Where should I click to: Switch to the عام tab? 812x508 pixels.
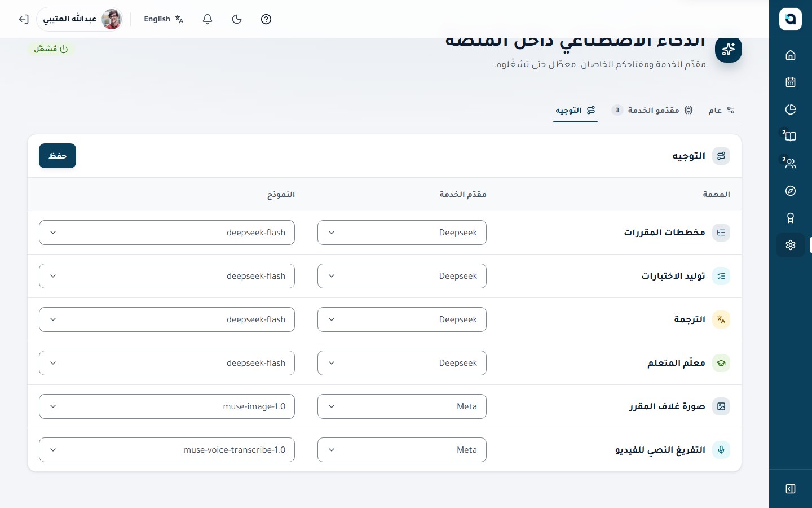pyautogui.click(x=722, y=110)
